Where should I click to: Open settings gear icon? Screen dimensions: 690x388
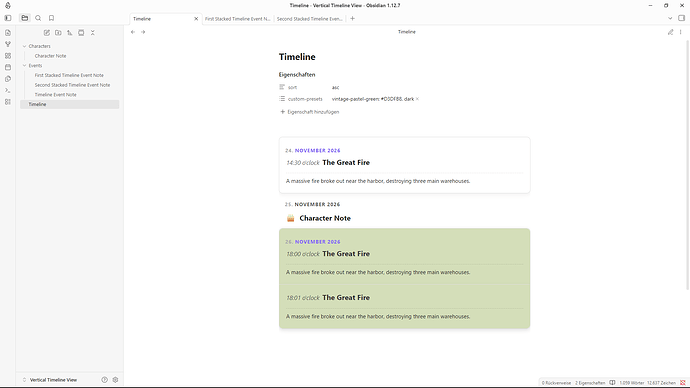(x=115, y=380)
